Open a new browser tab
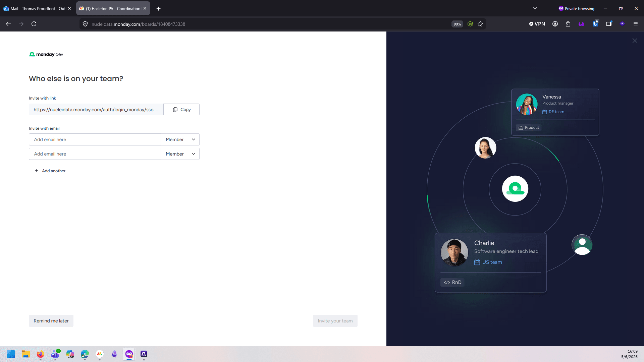This screenshot has height=362, width=644. [x=159, y=8]
